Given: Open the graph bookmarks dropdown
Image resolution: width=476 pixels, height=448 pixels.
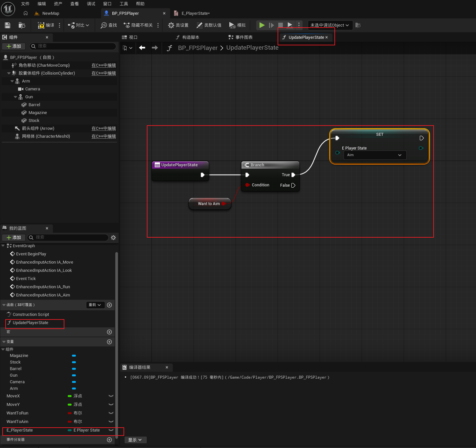Looking at the screenshot, I should click(x=127, y=48).
